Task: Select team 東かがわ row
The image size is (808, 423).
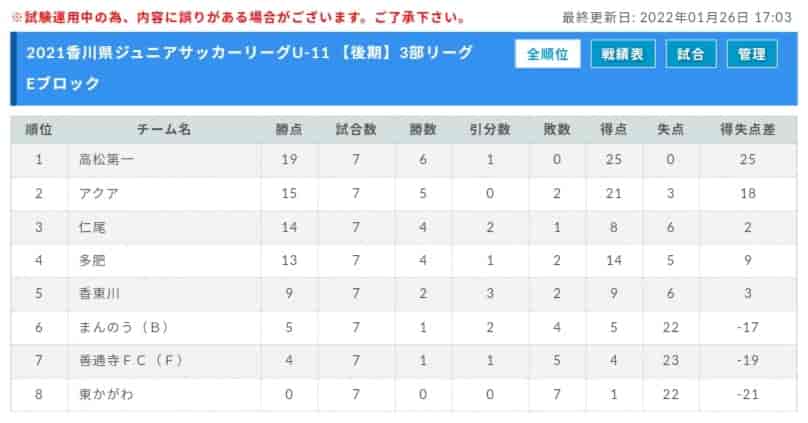Action: (403, 394)
